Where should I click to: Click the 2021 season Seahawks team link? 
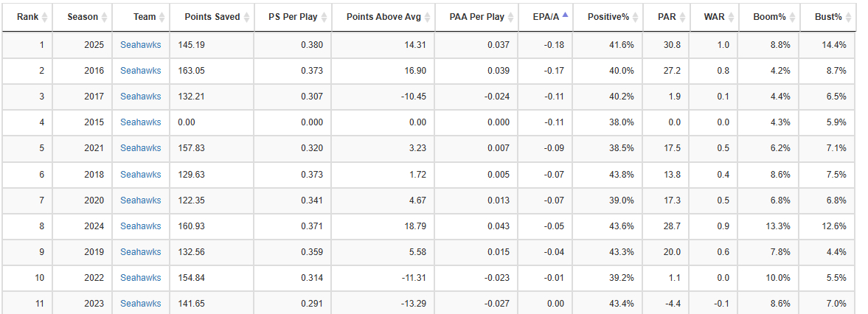click(x=140, y=148)
